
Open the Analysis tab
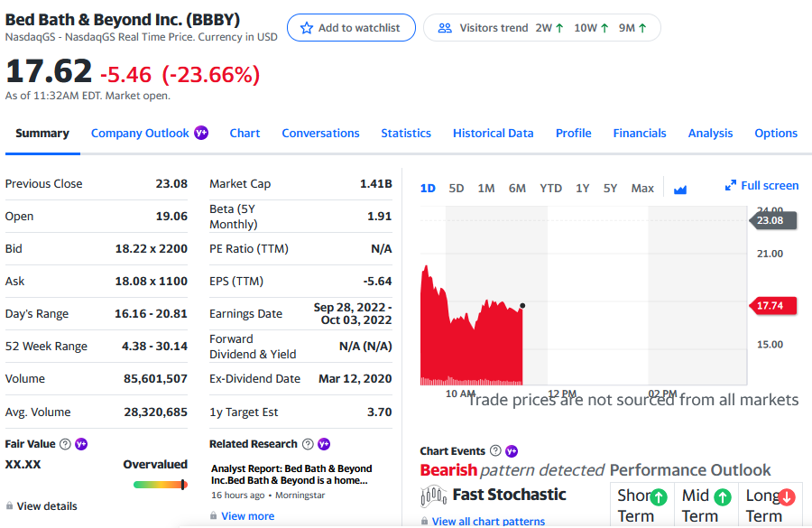(x=711, y=134)
